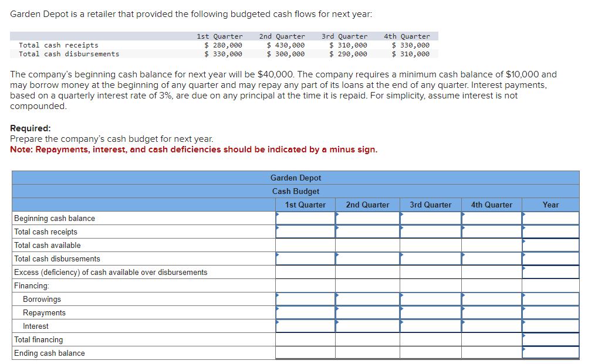Select 4th Quarter Beginning cash balance cell
The image size is (615, 364).
[x=491, y=218]
